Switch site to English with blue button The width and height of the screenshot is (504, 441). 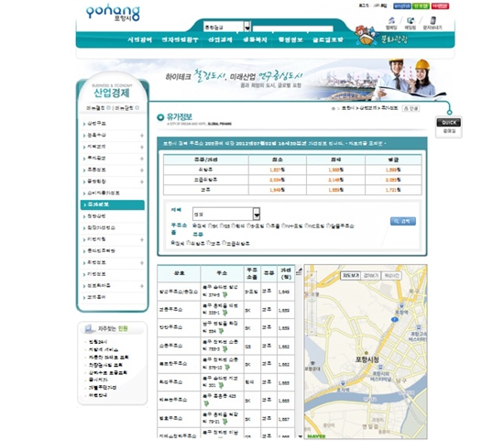[402, 6]
